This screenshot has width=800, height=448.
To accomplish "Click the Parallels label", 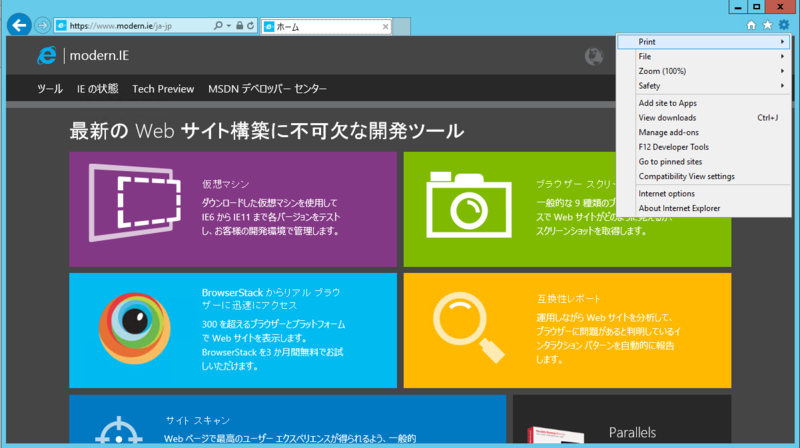I will (632, 433).
